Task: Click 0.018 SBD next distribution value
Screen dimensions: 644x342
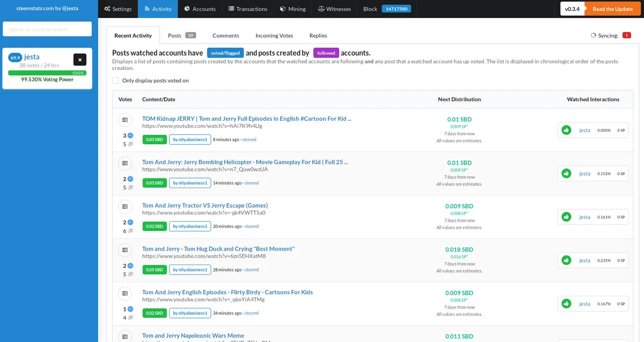Action: 459,249
